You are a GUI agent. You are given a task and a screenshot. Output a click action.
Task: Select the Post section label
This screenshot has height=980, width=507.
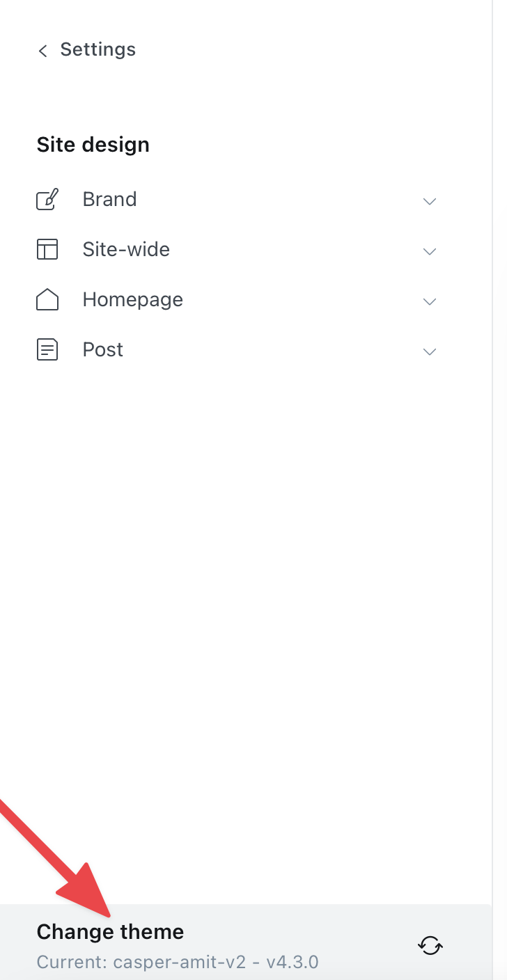tap(102, 349)
